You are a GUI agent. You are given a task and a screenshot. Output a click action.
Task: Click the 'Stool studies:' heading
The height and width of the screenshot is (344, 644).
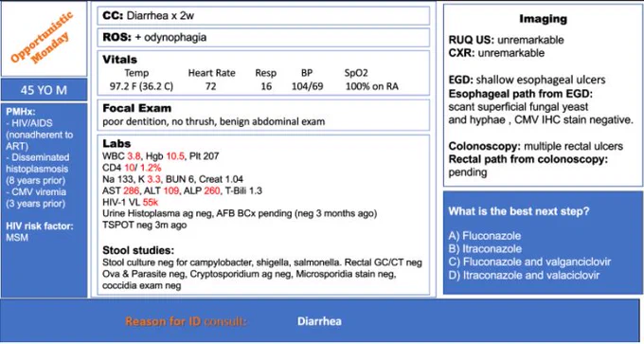coord(138,250)
